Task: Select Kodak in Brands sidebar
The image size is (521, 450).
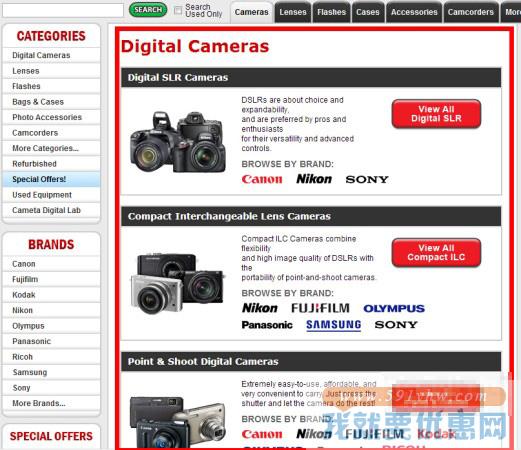Action: (51, 295)
